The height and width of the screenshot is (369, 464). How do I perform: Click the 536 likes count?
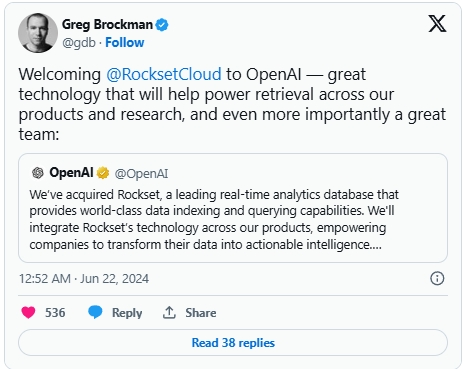[55, 313]
